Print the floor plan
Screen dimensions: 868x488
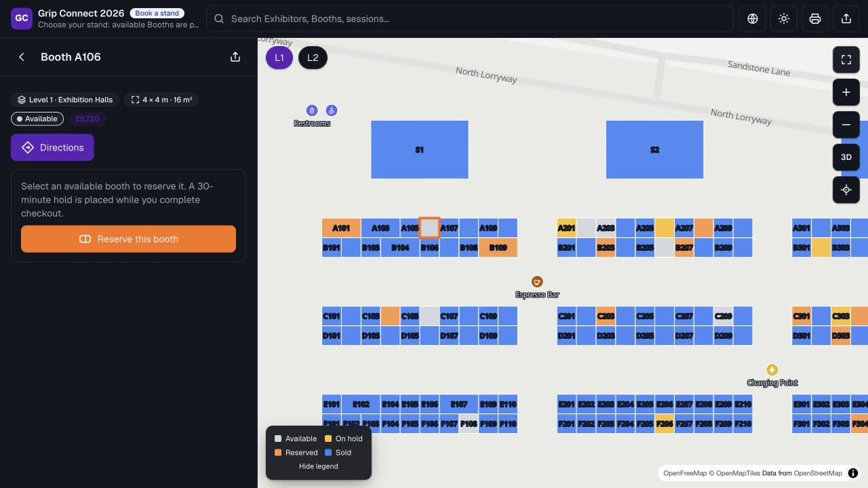point(815,19)
